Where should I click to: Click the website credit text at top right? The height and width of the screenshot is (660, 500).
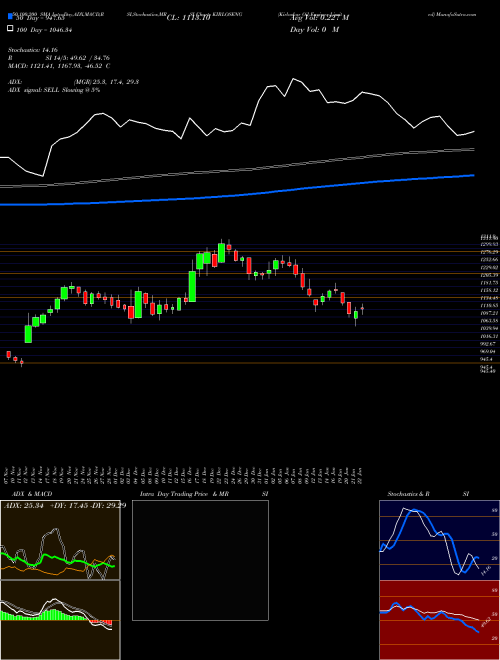[x=452, y=14]
